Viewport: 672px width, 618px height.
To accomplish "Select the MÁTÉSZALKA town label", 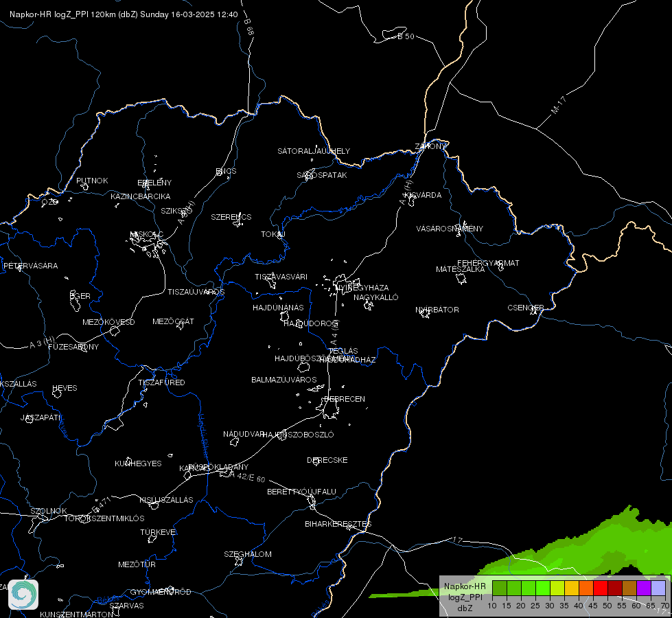I will tap(461, 269).
